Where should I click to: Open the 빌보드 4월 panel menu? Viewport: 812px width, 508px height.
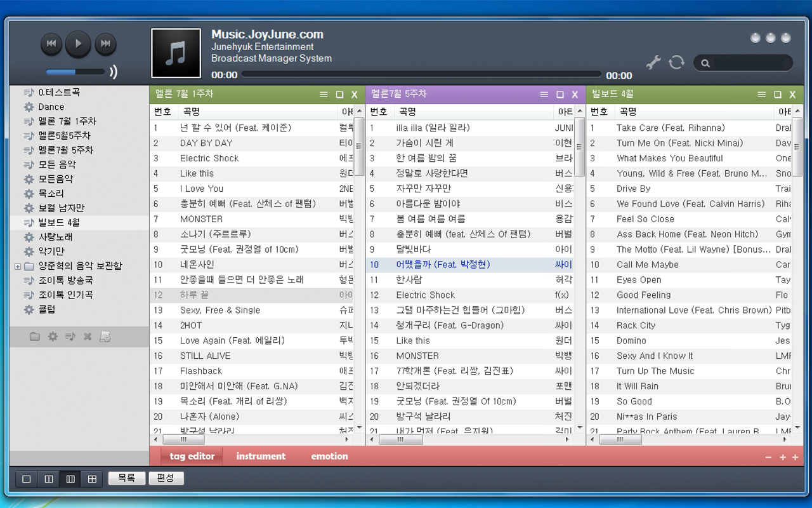point(761,94)
